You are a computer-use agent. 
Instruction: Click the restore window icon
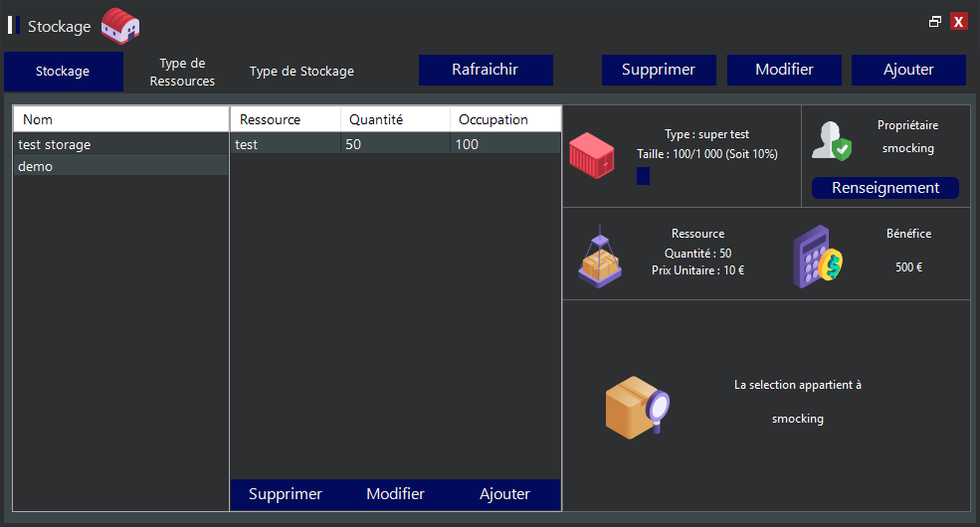pyautogui.click(x=935, y=22)
